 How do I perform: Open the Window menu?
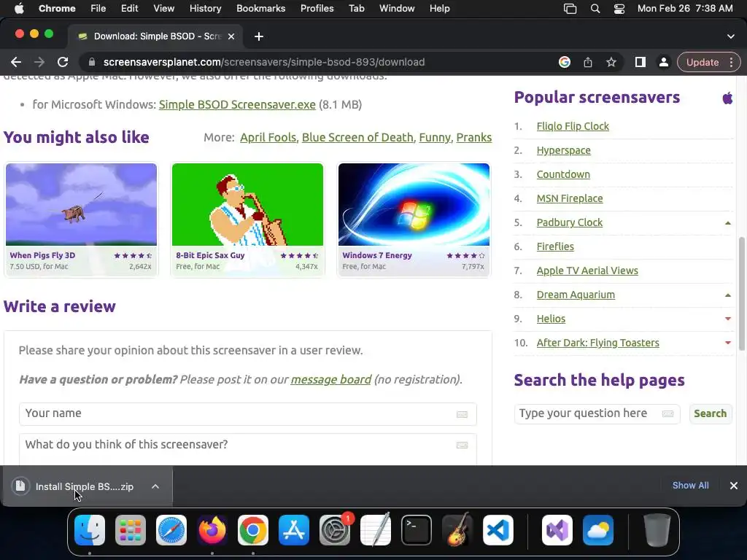click(x=397, y=9)
